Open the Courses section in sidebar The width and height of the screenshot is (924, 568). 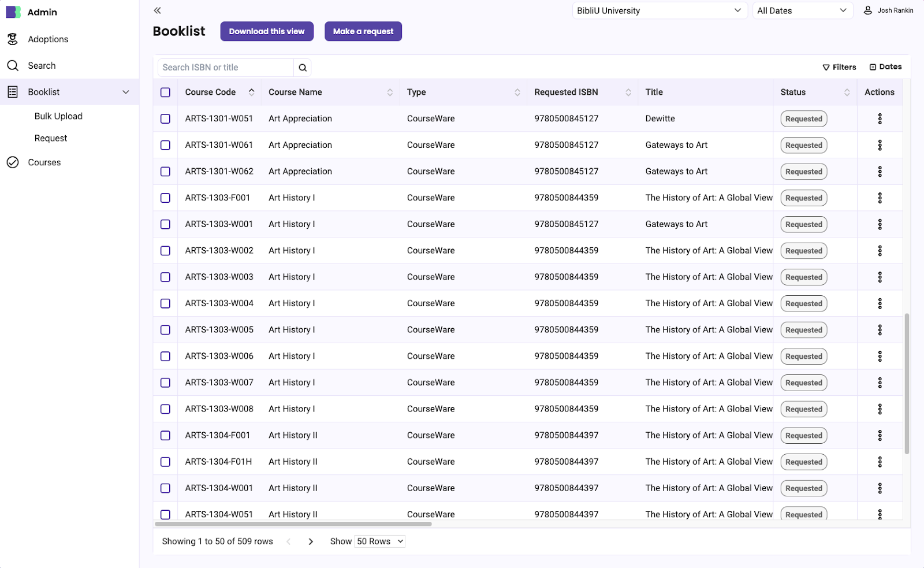pos(44,162)
